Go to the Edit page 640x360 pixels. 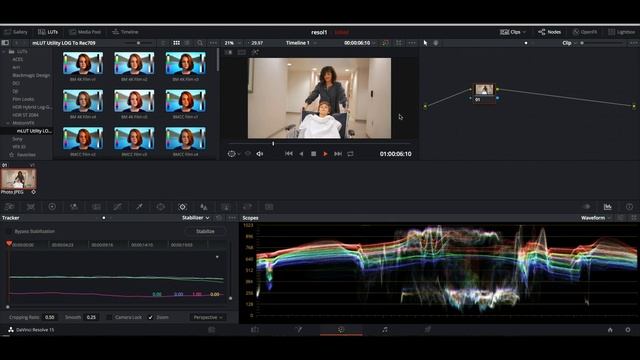(255, 330)
